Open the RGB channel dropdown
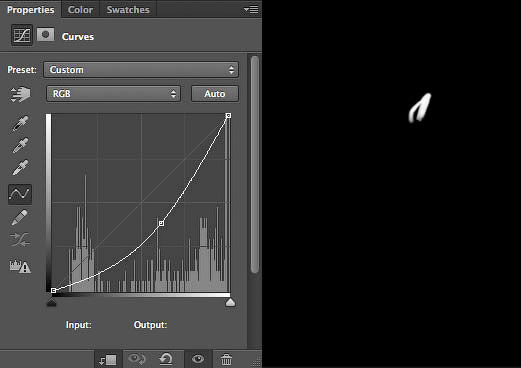 113,94
